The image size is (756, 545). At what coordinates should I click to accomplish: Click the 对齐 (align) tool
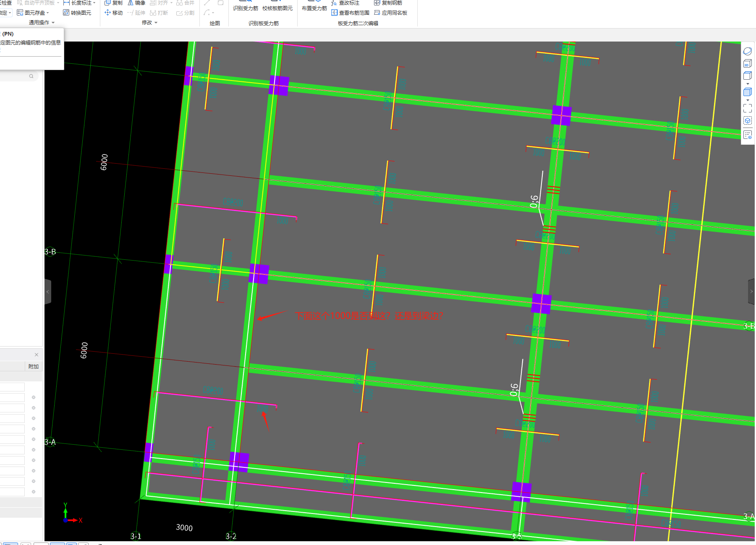click(159, 3)
